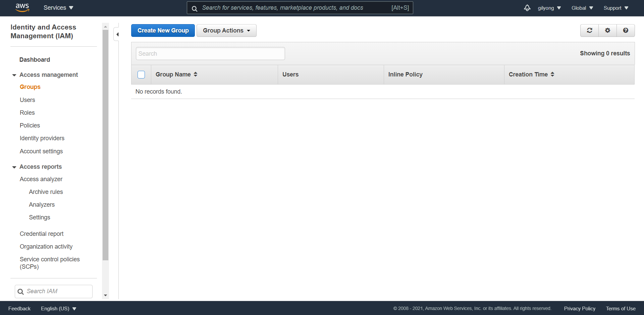Click the 'Showing 0 results' text
This screenshot has width=644, height=315.
(x=605, y=53)
